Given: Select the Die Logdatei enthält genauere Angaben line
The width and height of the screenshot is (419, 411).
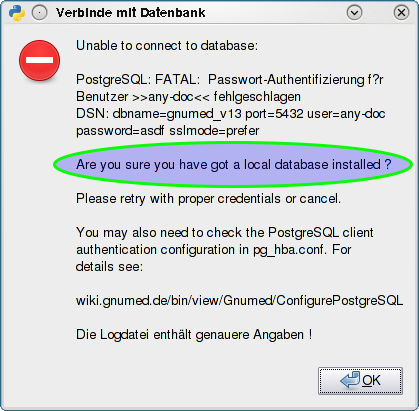Looking at the screenshot, I should 194,334.
